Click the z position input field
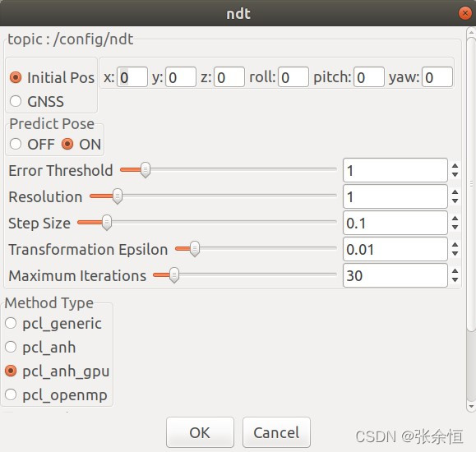476x452 pixels. [x=229, y=77]
